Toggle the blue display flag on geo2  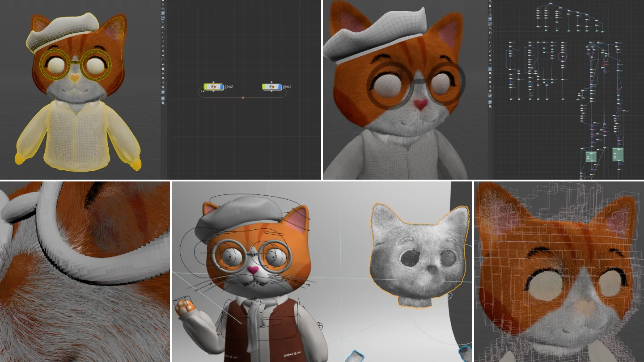point(222,87)
